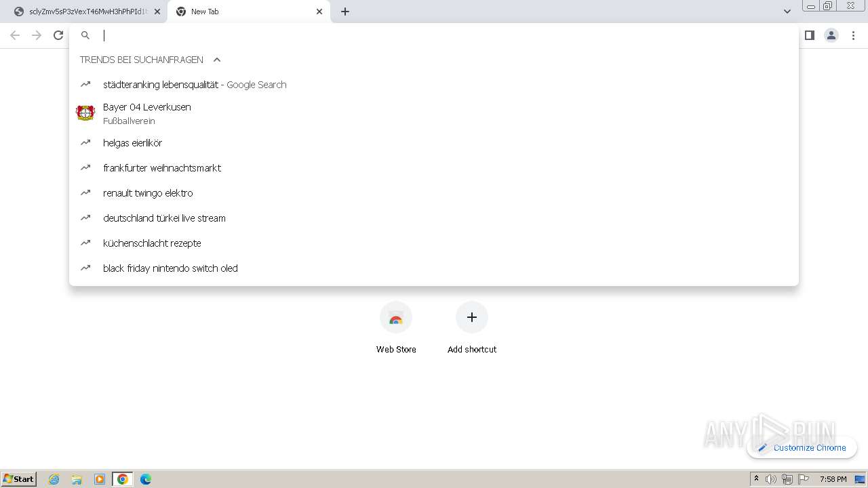
Task: Select suggestion renault twingo elektro
Action: click(434, 193)
